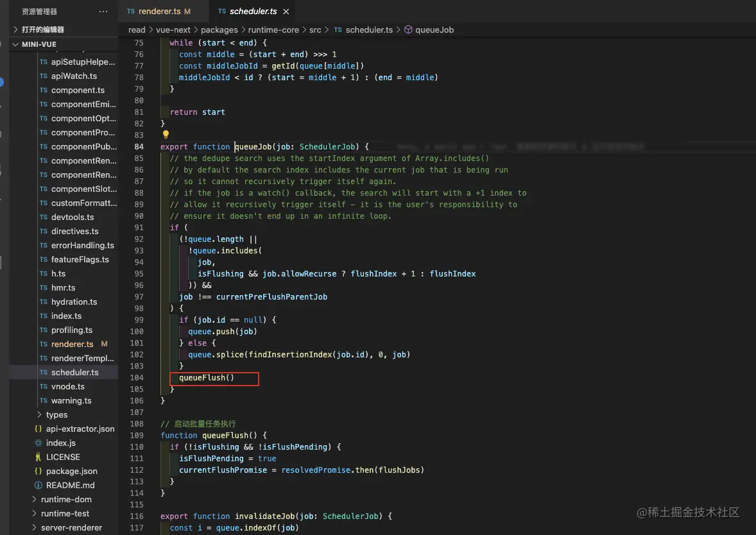The width and height of the screenshot is (756, 535).
Task: Open README.md file
Action: point(70,486)
